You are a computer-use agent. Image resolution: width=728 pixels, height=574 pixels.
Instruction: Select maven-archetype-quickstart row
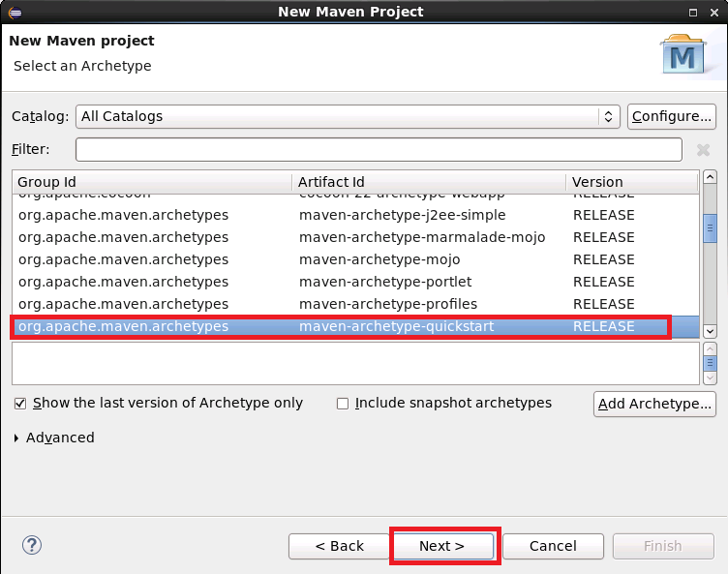point(355,326)
